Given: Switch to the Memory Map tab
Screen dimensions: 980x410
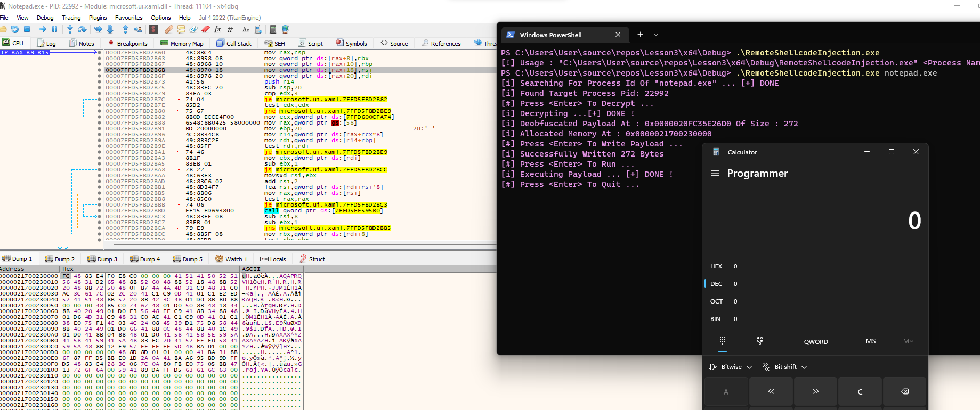Looking at the screenshot, I should 182,44.
